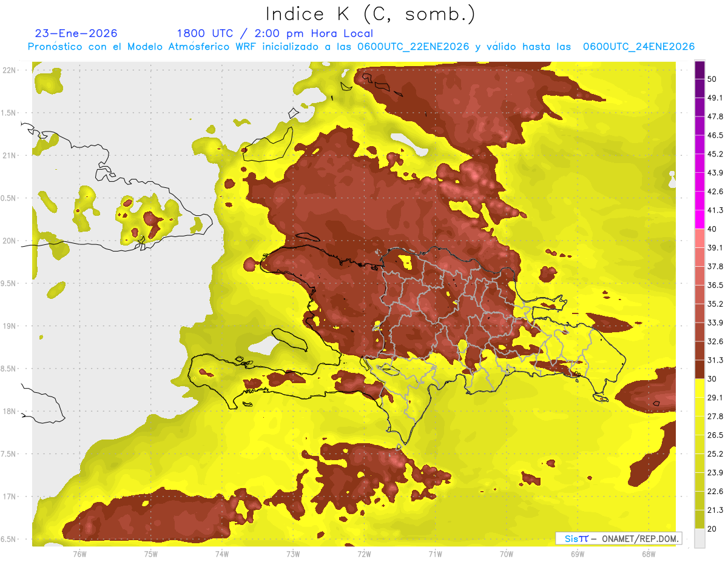Click the "1800 UTC / 2:00 pm Hora Local" label
728x562 pixels.
point(275,33)
